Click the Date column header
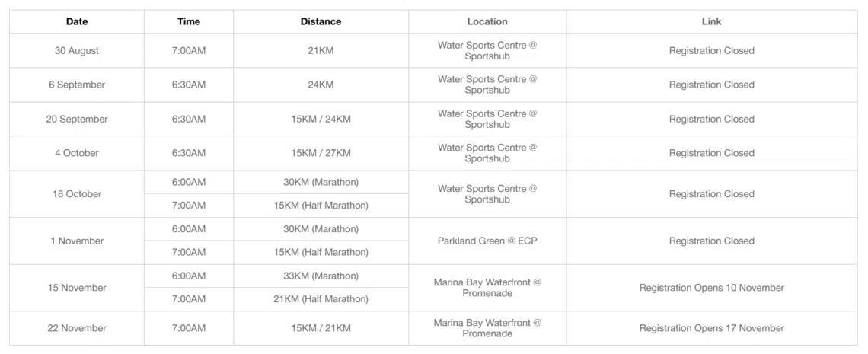 [77, 22]
